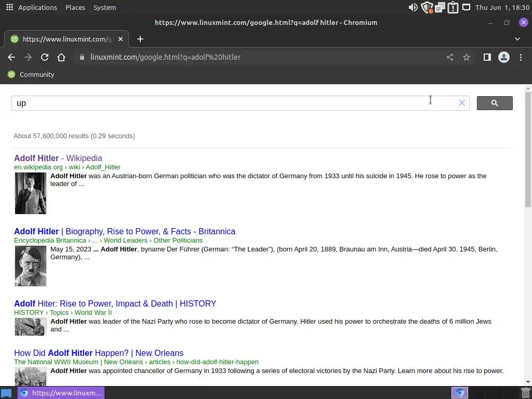532x399 pixels.
Task: Close the linuxmint.com tab
Action: [121, 39]
